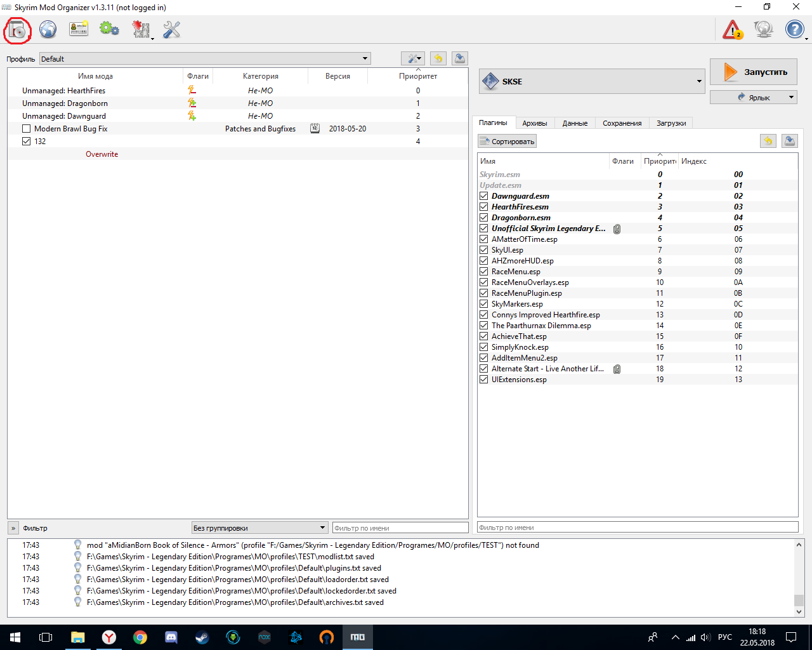Uncheck HearthFires.esm plugin
Screen dimensions: 812x650
(x=484, y=207)
